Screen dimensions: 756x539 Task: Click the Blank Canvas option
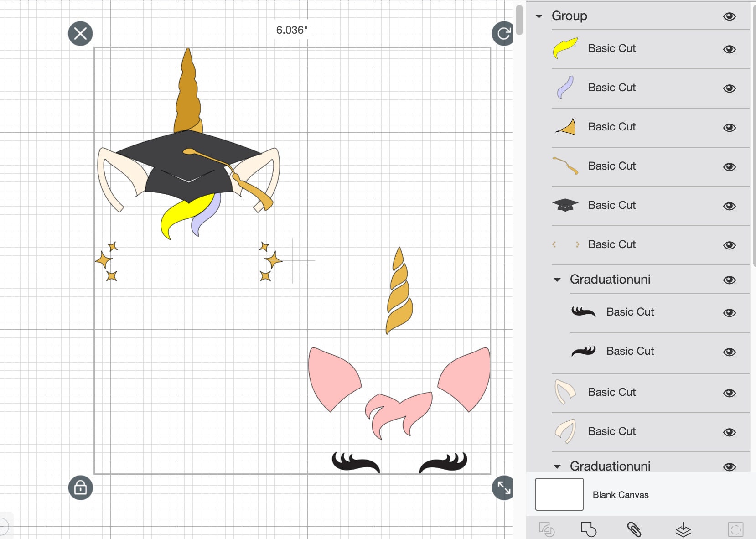pos(620,495)
